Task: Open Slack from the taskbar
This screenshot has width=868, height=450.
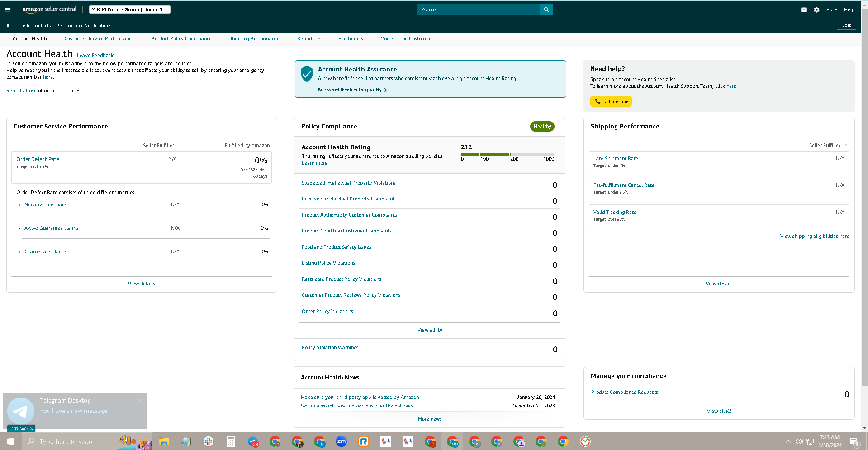Action: tap(208, 441)
